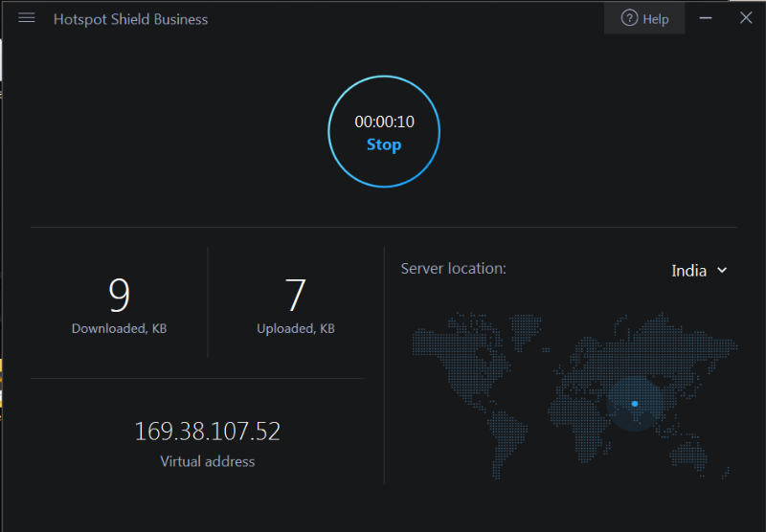Click the Downloaded, KB label
The image size is (766, 532).
pos(119,328)
